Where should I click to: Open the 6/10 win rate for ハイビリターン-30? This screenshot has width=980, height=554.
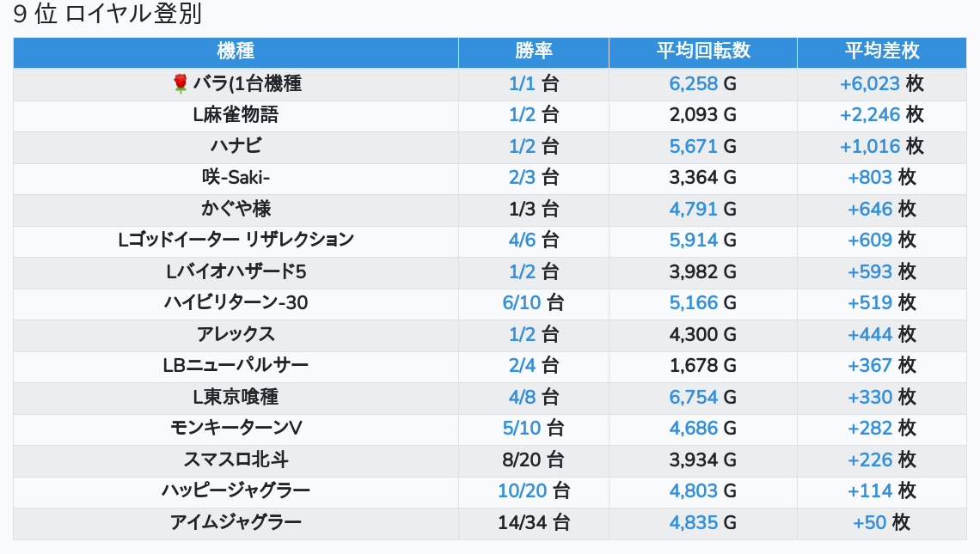click(x=522, y=303)
